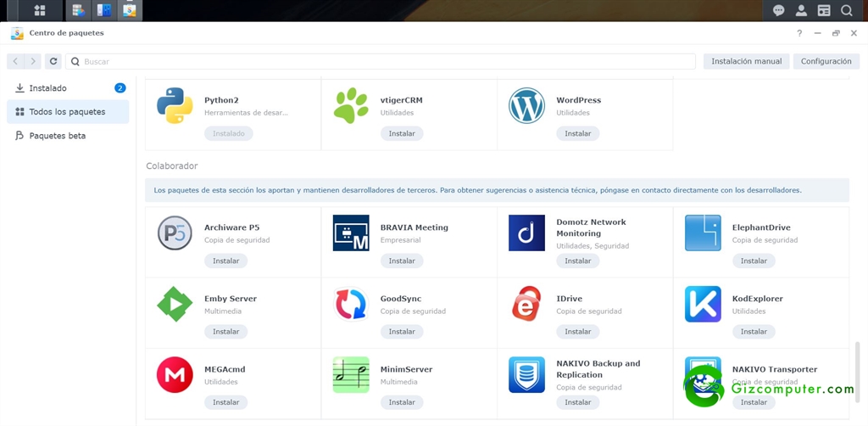This screenshot has width=868, height=426.
Task: Switch to the second pinned taskbar app icon
Action: 103,10
